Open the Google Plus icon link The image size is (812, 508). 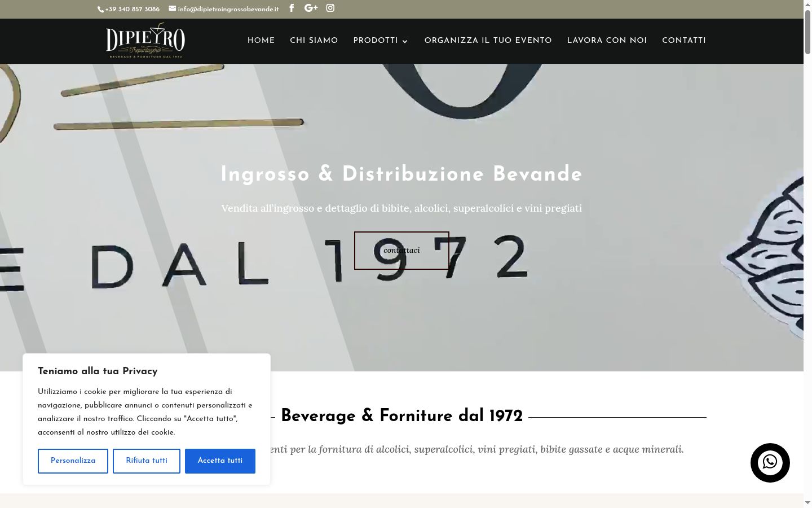click(311, 8)
